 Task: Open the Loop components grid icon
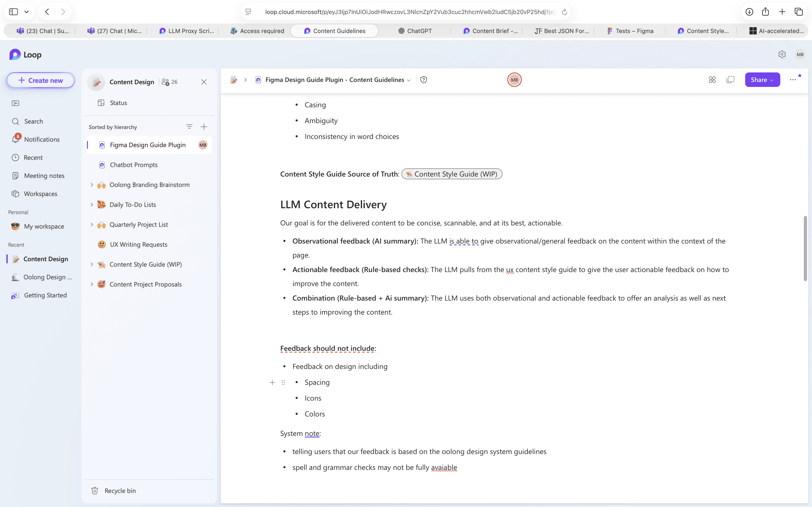[712, 80]
